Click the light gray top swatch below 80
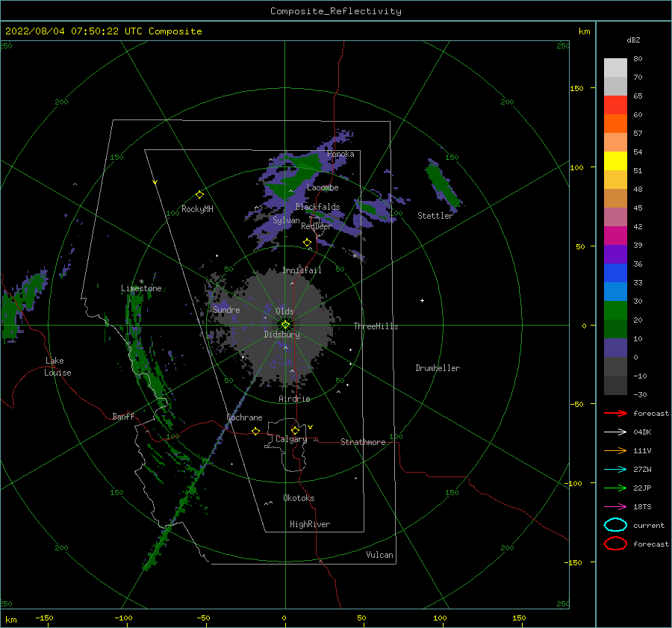The height and width of the screenshot is (628, 672). (x=615, y=68)
